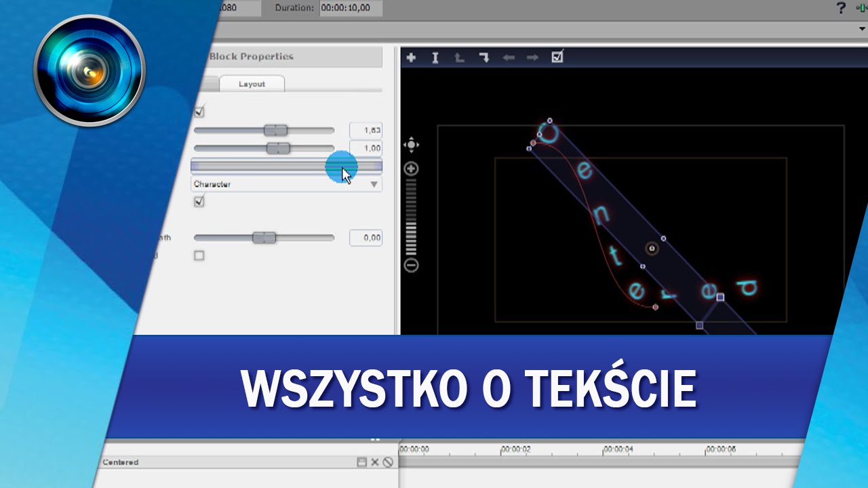
Task: Select the text cursor edit tool
Action: (435, 58)
